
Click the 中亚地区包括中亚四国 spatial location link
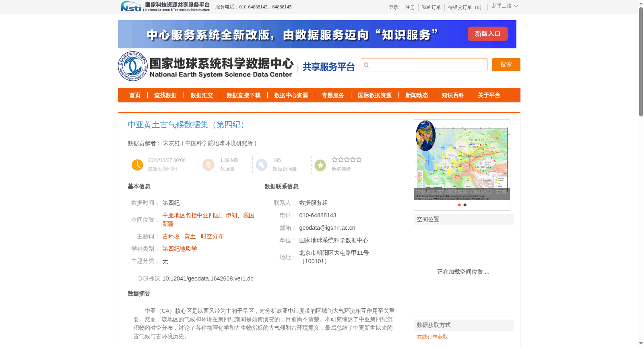208,220
